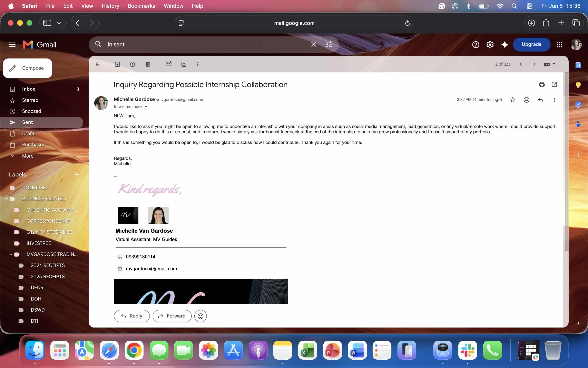The width and height of the screenshot is (588, 368).
Task: Mark the email as unread
Action: [x=169, y=64]
